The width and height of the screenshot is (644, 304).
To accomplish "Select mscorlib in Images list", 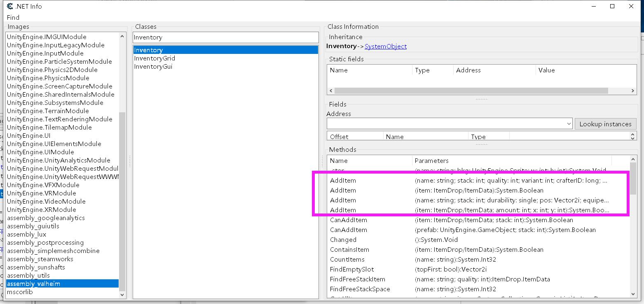I will [x=20, y=292].
